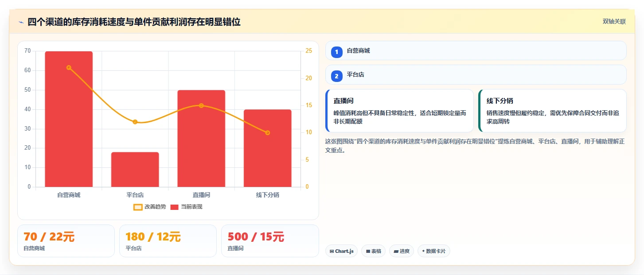Select the 平台店 list row
The image size is (644, 275).
[x=476, y=75]
